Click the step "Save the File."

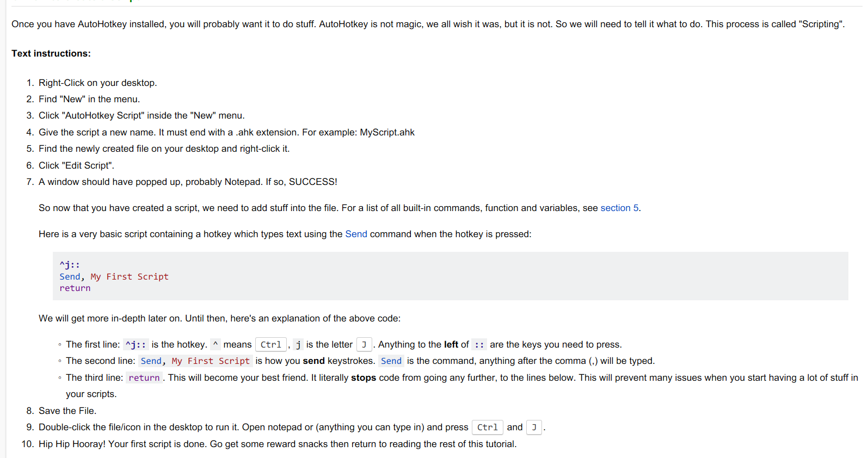(67, 411)
